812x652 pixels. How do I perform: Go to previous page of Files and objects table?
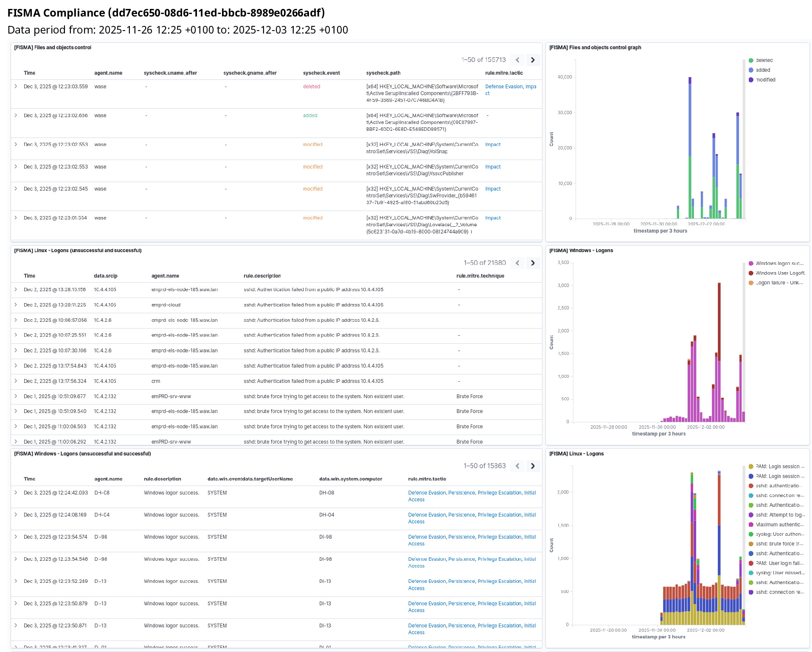[517, 60]
